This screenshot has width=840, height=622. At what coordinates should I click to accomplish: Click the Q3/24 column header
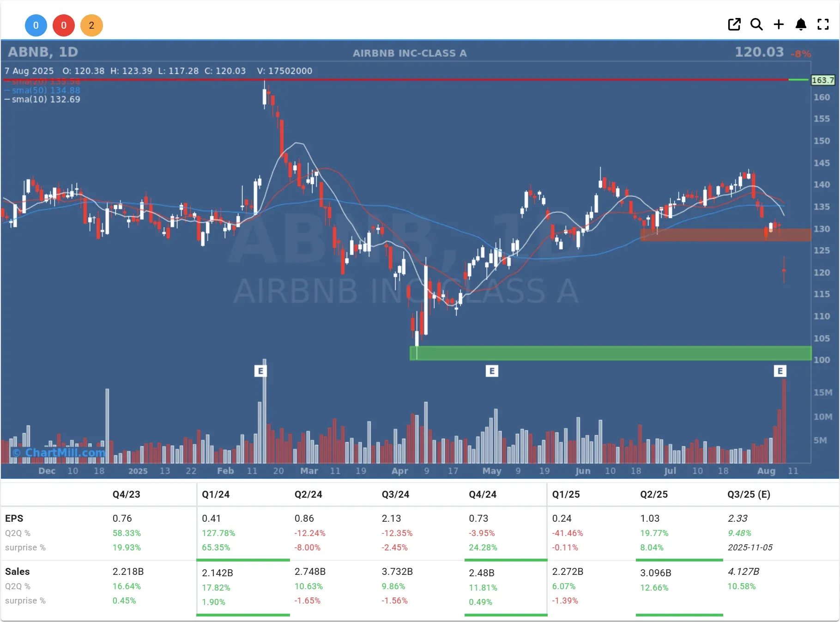tap(395, 494)
